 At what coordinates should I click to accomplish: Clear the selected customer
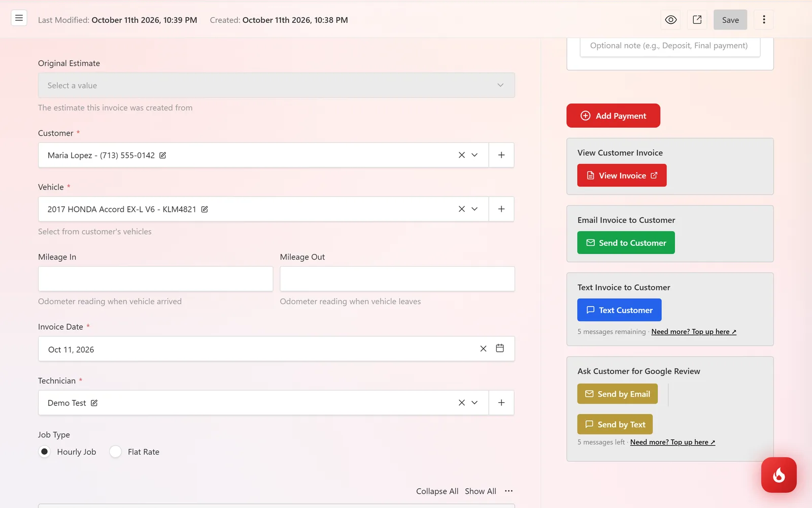(461, 155)
